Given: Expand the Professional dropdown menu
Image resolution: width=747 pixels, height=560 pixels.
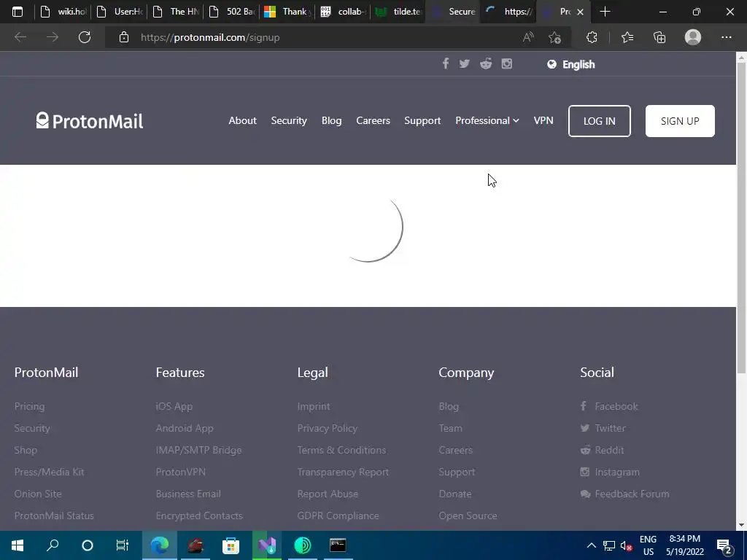Looking at the screenshot, I should 487,120.
